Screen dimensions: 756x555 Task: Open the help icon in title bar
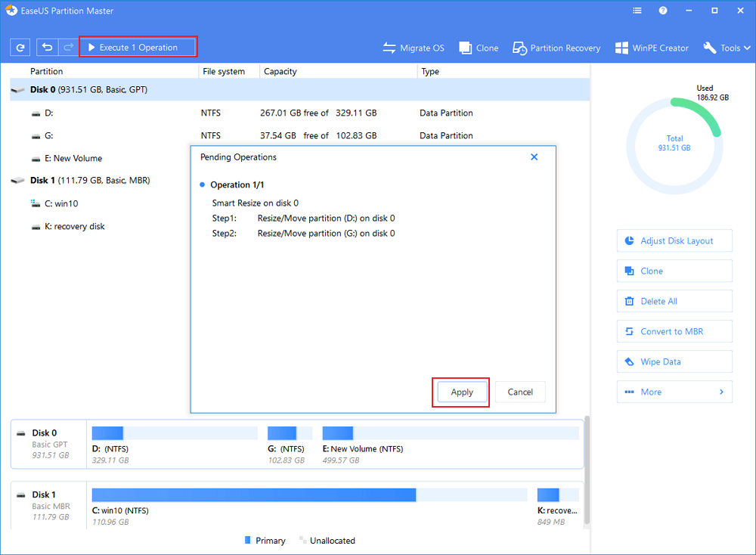(x=663, y=11)
